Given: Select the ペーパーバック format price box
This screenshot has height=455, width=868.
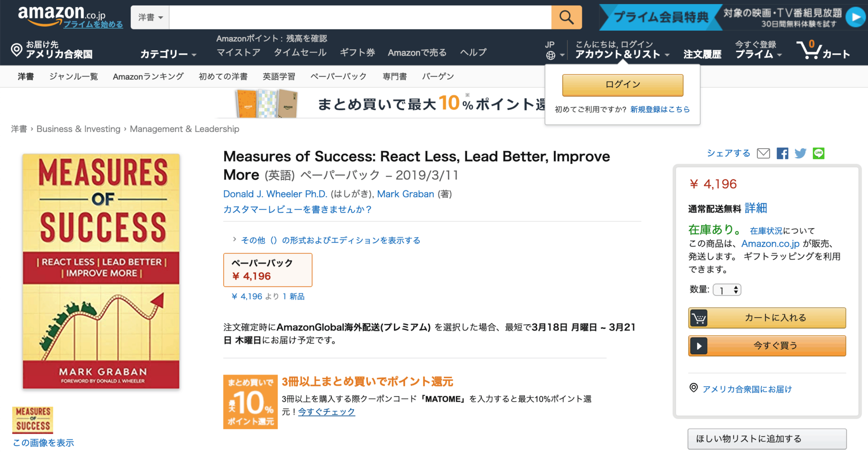Looking at the screenshot, I should pyautogui.click(x=268, y=270).
